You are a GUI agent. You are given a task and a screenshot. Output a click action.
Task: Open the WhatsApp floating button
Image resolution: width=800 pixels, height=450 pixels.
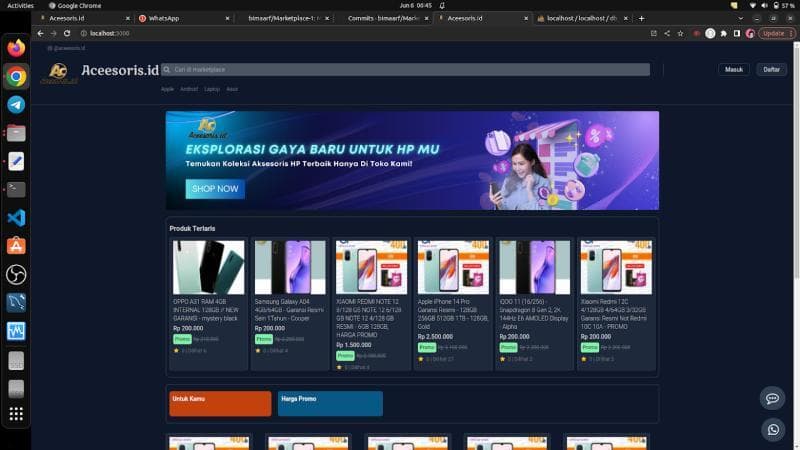(x=773, y=430)
